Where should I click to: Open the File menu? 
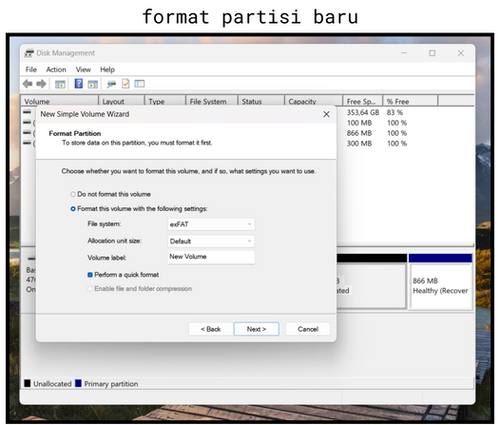click(31, 70)
